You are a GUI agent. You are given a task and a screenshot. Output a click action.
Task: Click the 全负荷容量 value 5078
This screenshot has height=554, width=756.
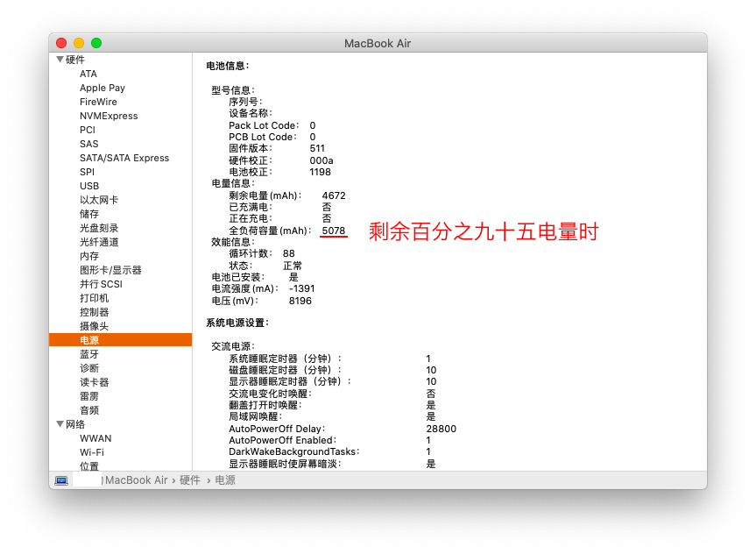[334, 231]
